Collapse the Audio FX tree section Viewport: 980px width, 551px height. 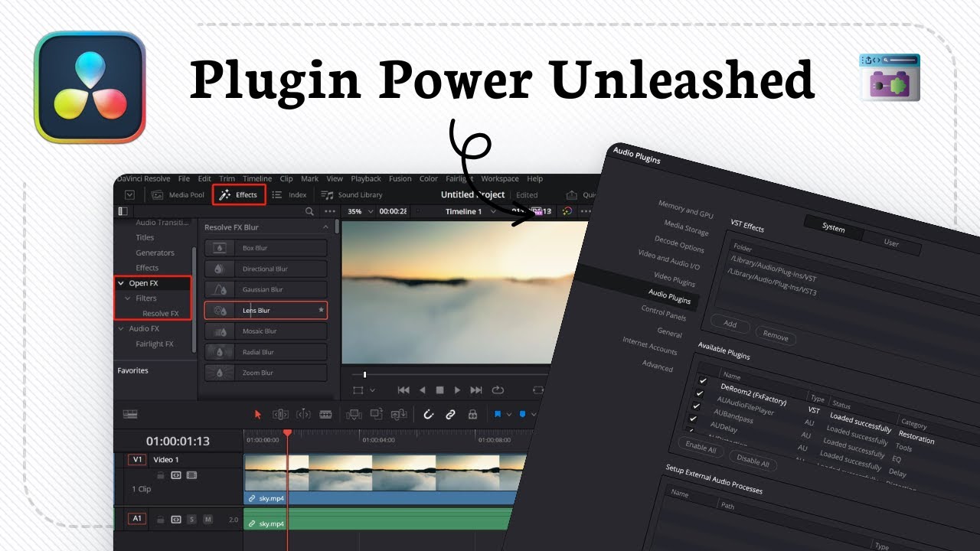click(121, 329)
